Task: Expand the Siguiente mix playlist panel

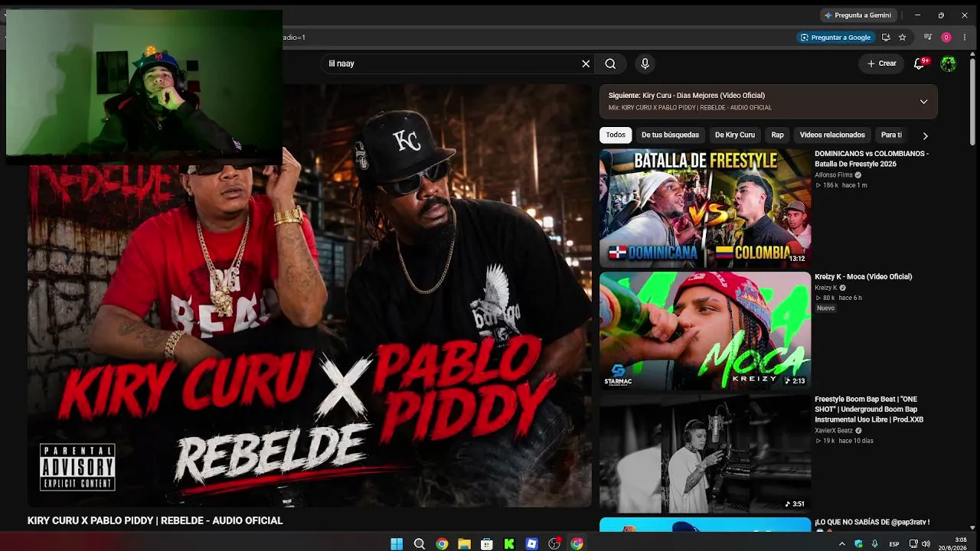Action: [x=923, y=102]
